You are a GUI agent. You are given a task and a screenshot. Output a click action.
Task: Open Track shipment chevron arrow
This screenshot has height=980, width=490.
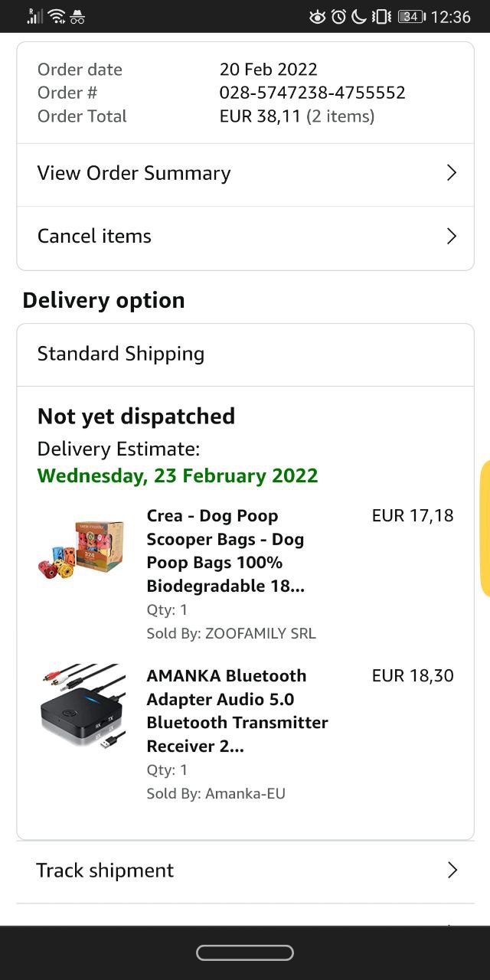click(452, 871)
